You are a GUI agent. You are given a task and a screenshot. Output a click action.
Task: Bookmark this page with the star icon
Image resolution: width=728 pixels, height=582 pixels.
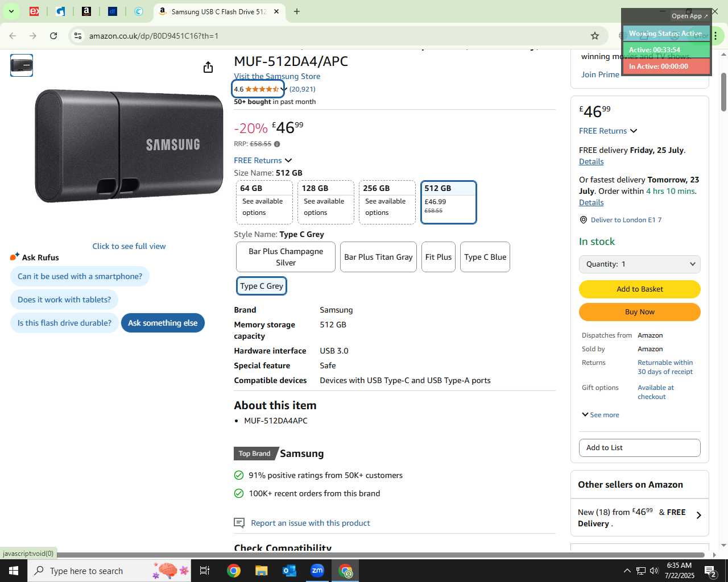point(595,36)
